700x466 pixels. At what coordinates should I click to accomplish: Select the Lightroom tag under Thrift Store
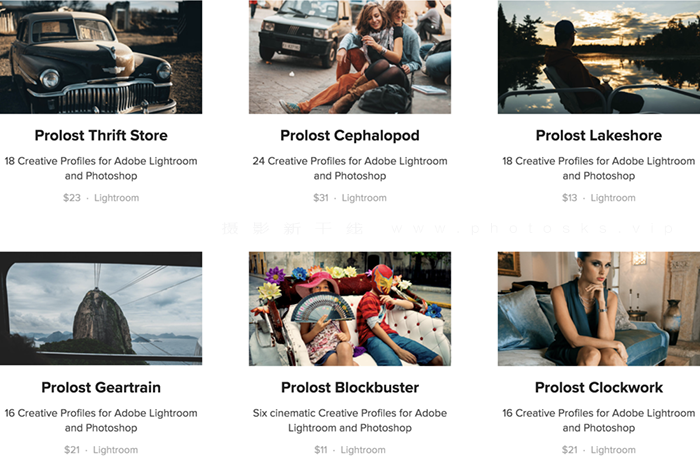pos(117,198)
